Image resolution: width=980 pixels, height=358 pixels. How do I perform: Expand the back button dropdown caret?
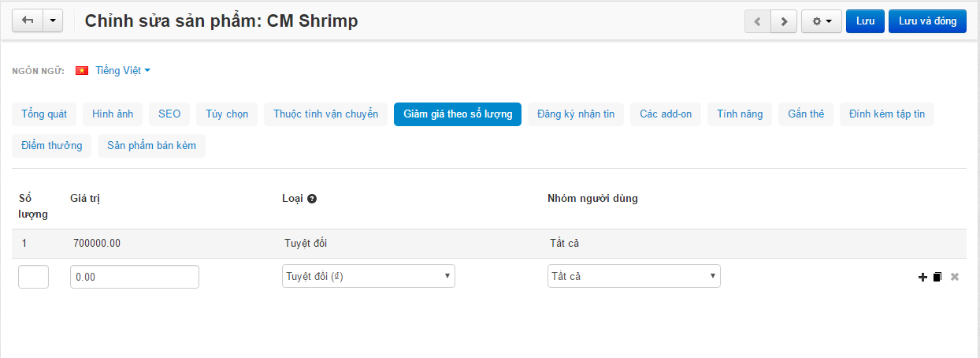[x=53, y=21]
